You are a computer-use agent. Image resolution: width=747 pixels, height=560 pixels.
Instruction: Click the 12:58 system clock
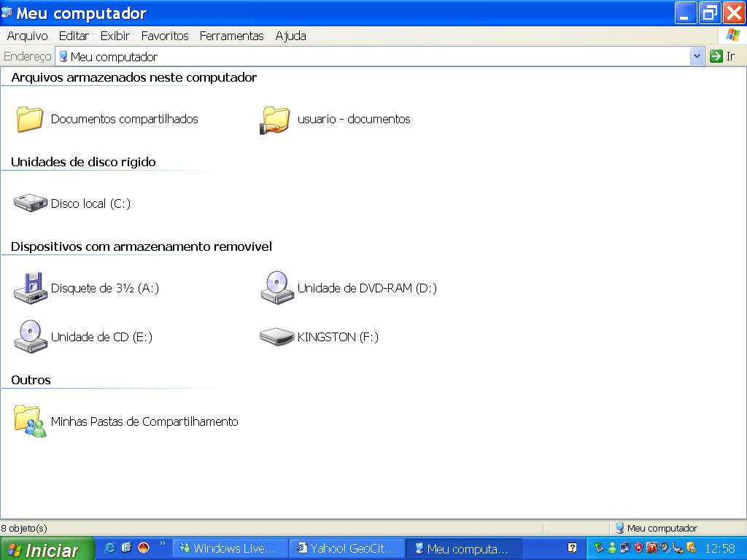point(720,548)
